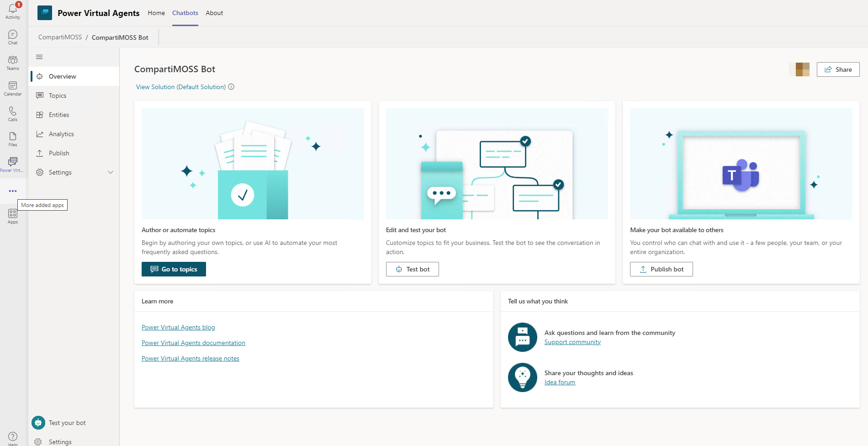Click the Publish bot button
868x446 pixels.
point(661,269)
